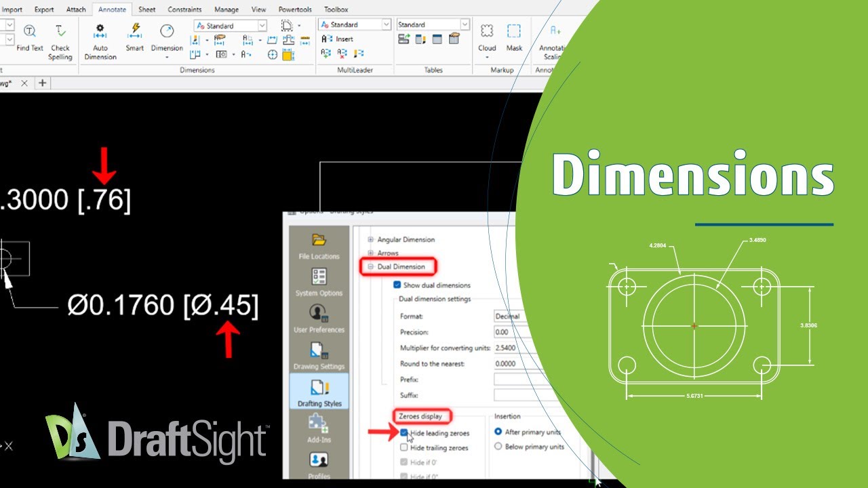Click the tolerance frame dimension icon
The image size is (868, 488).
[220, 54]
